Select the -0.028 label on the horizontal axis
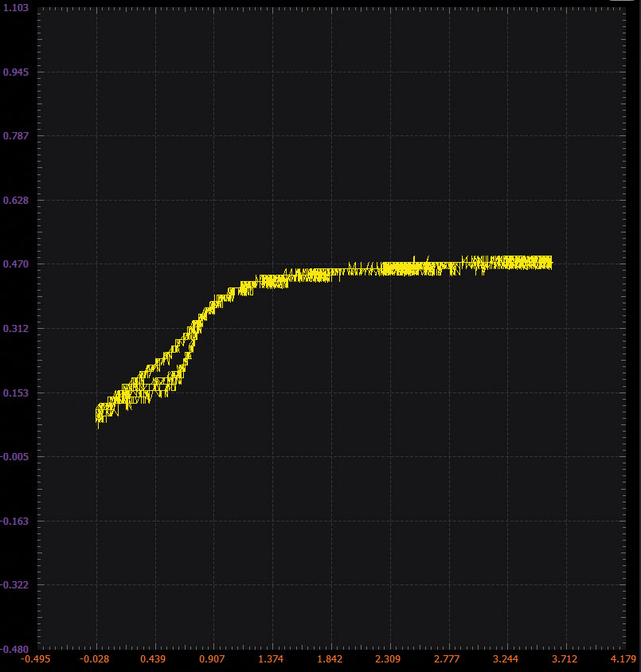Screen dimensions: 641x672 [x=96, y=659]
